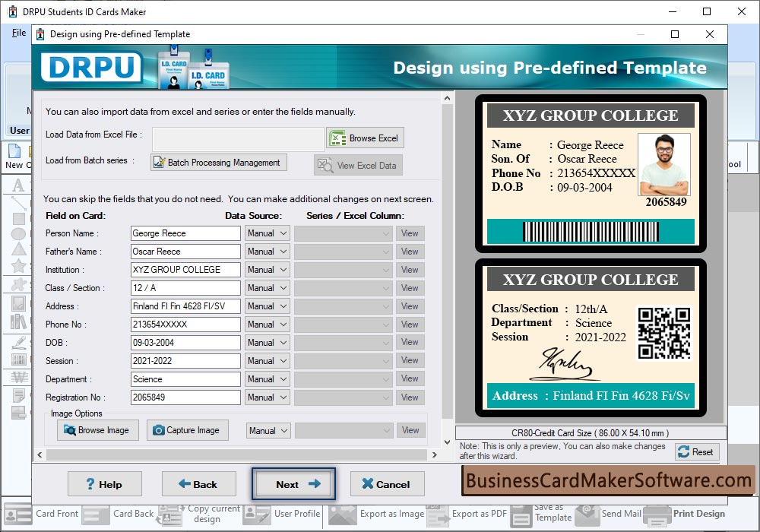
Task: Open the Phone No data source dropdown
Action: (x=268, y=325)
